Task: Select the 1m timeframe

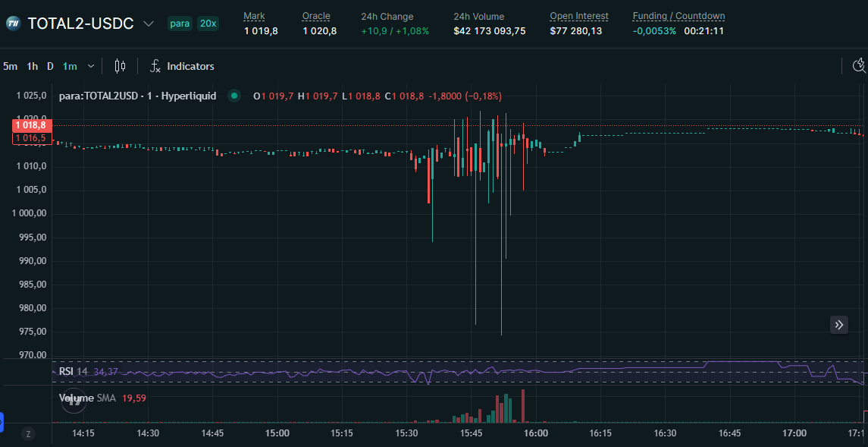Action: [x=70, y=67]
